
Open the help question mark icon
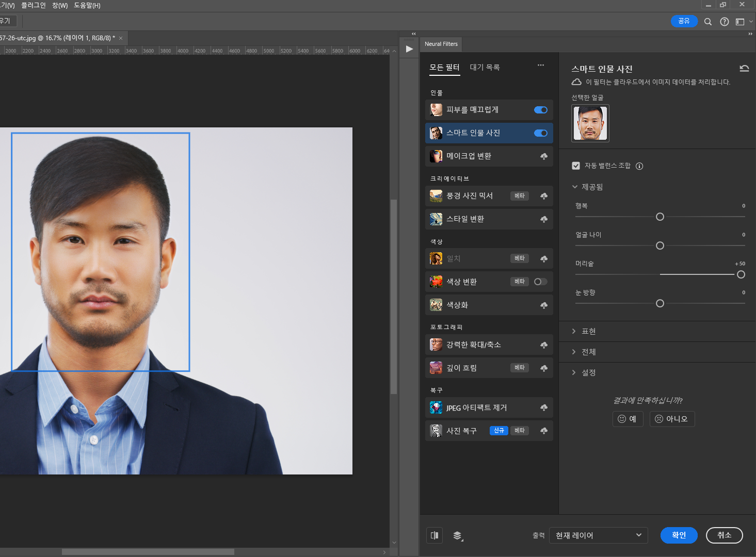coord(725,22)
